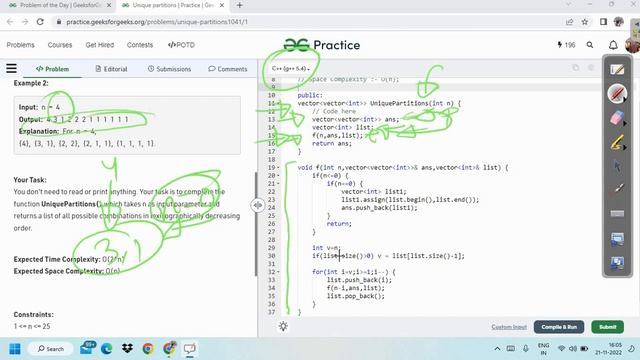Open notifications bell on GeeksforGeeks

613,45
